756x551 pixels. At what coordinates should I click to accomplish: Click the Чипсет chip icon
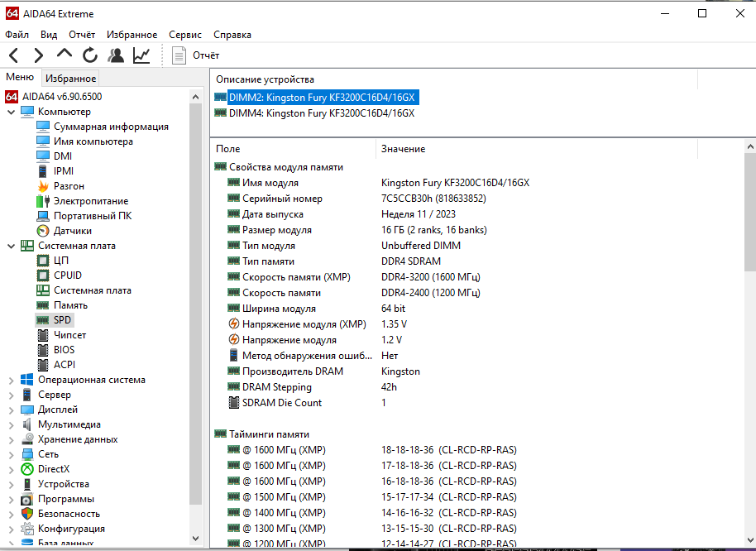[x=43, y=335]
